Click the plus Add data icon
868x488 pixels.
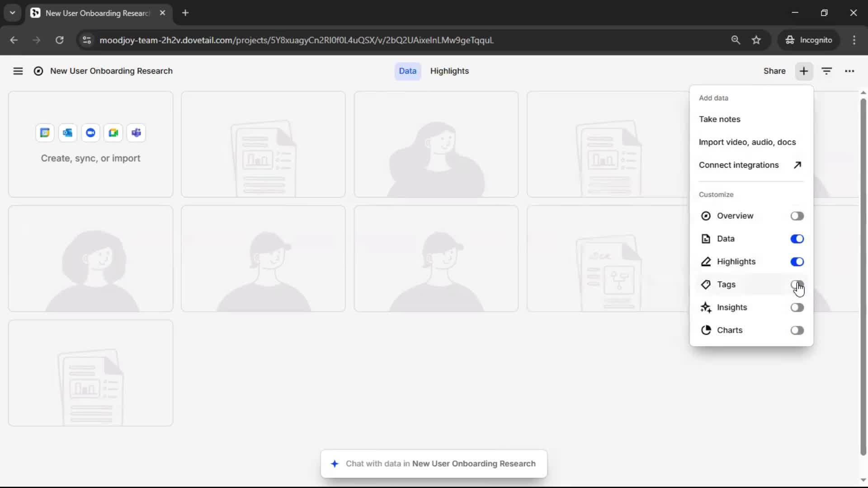pos(803,71)
